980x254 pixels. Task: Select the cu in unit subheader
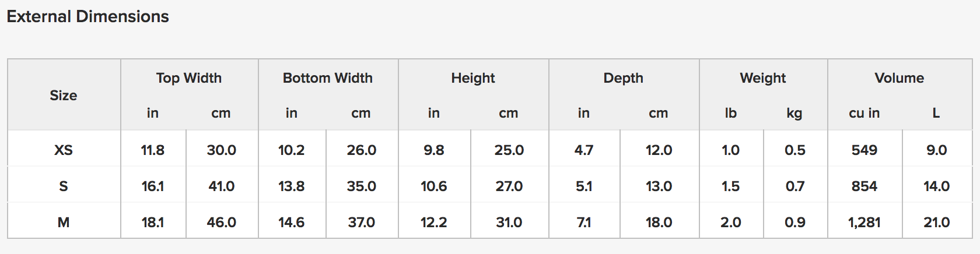click(864, 113)
